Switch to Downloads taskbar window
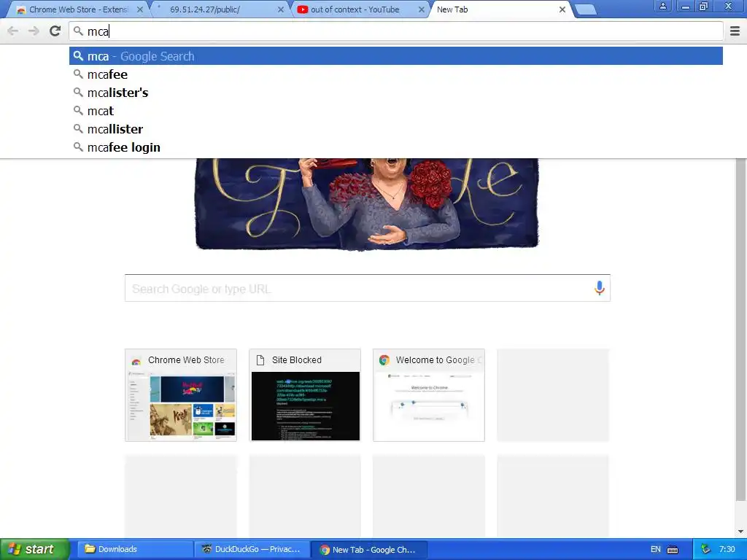747x560 pixels. tap(135, 549)
